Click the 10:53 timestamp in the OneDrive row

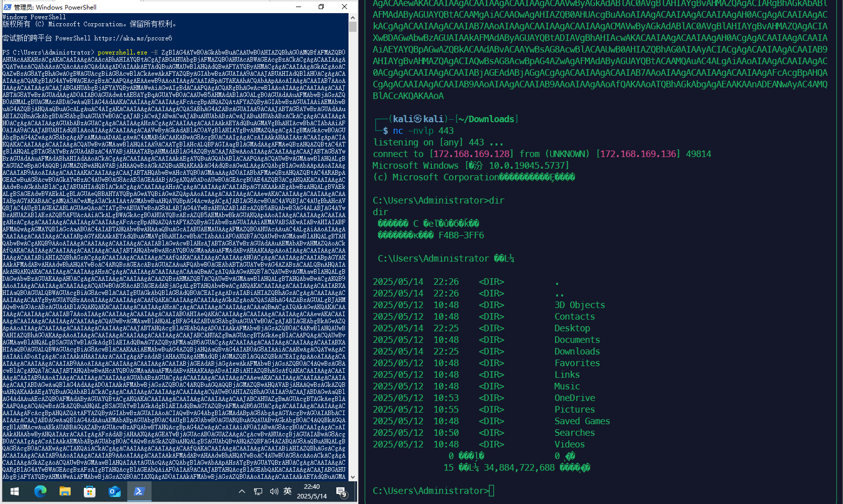tap(446, 398)
